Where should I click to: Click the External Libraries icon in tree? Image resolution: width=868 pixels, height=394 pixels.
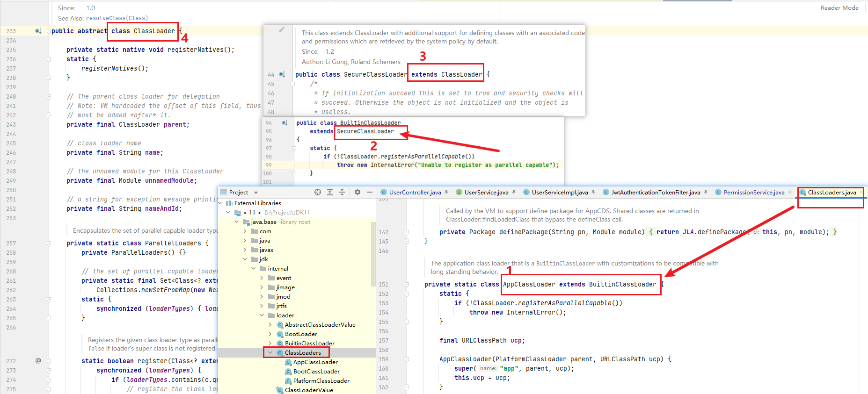tap(229, 203)
